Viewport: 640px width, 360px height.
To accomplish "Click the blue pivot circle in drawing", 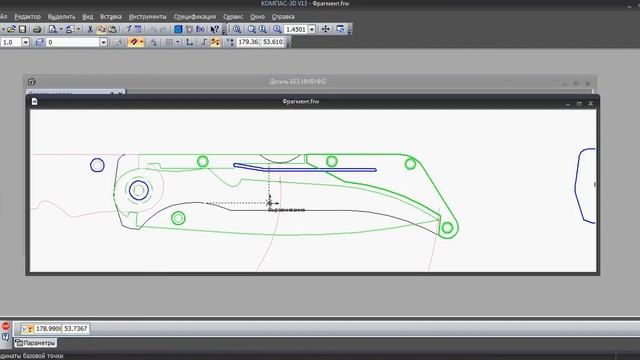I will (139, 190).
